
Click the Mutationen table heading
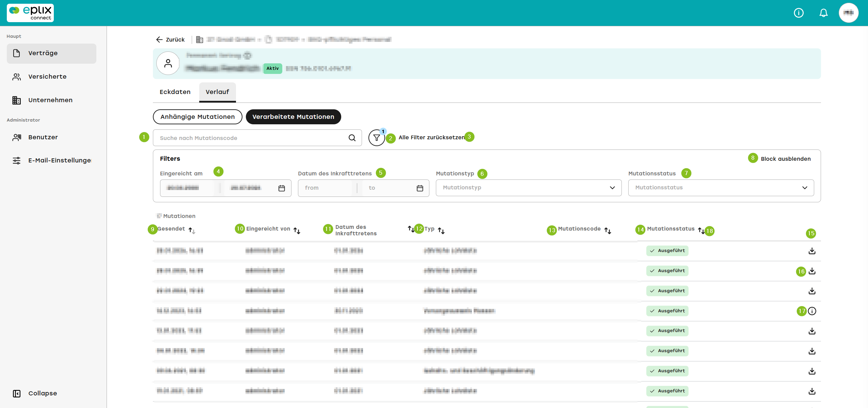click(x=179, y=216)
